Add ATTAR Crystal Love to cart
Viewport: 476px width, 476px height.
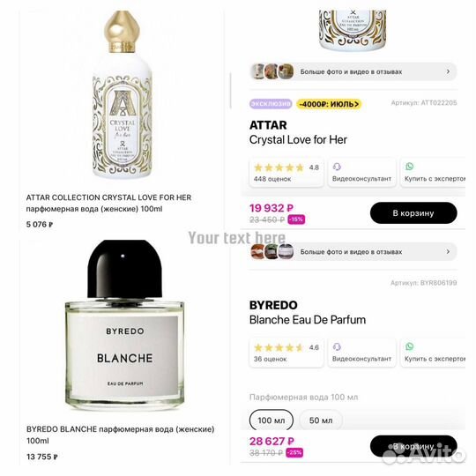tap(413, 213)
